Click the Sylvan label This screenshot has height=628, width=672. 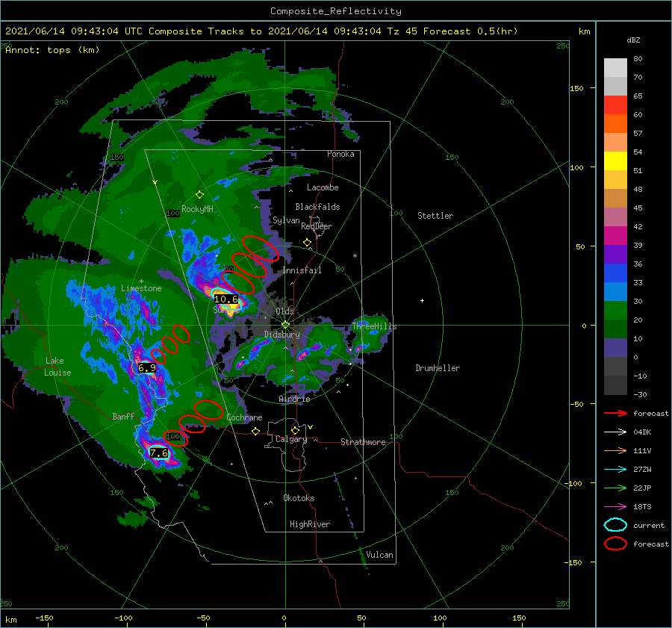pyautogui.click(x=286, y=220)
